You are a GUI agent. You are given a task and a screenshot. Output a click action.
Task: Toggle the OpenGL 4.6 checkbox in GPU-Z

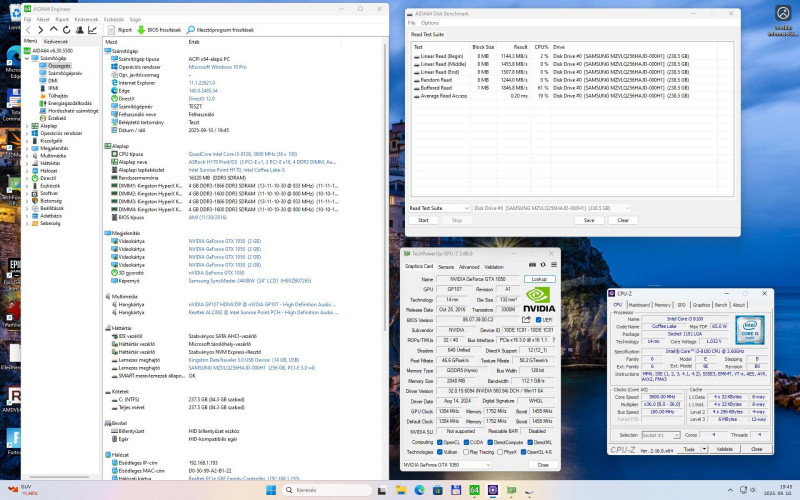(x=523, y=452)
